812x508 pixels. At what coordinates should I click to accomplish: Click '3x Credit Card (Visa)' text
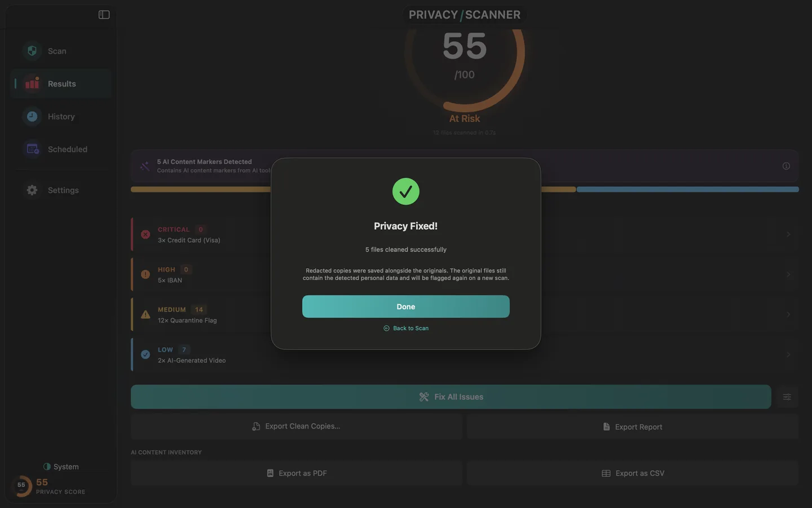point(189,240)
